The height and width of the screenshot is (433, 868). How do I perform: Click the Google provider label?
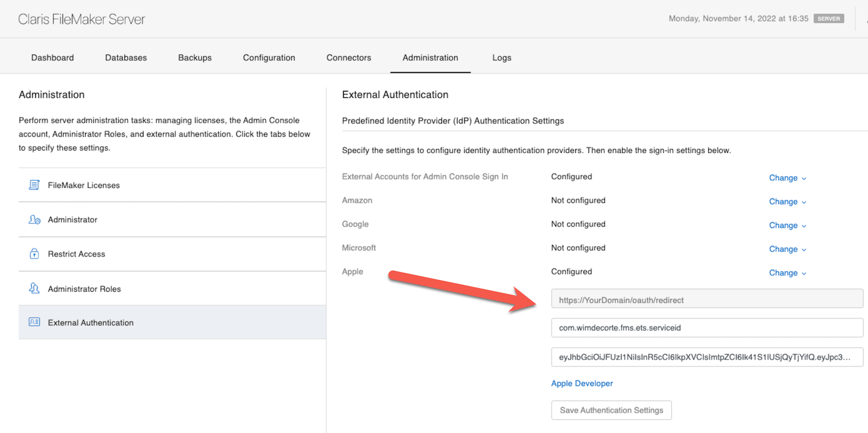coord(355,224)
